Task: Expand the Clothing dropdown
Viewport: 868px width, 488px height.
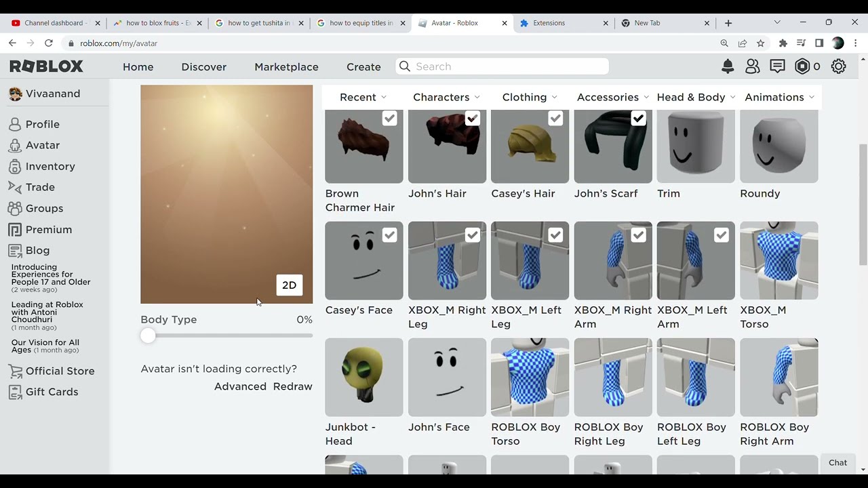Action: (x=530, y=97)
